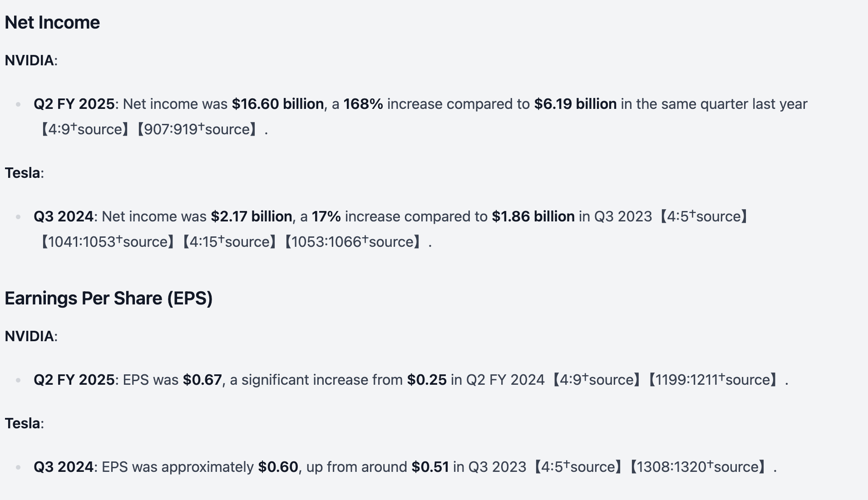Click the 4:5 source citation after Q3 2023 net income
Screen dimensions: 868x500
click(x=703, y=217)
